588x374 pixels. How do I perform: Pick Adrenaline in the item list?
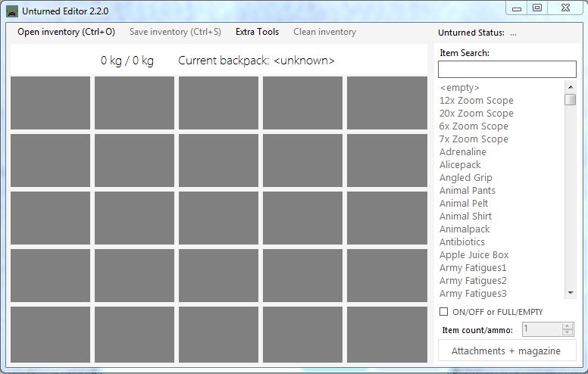click(463, 151)
